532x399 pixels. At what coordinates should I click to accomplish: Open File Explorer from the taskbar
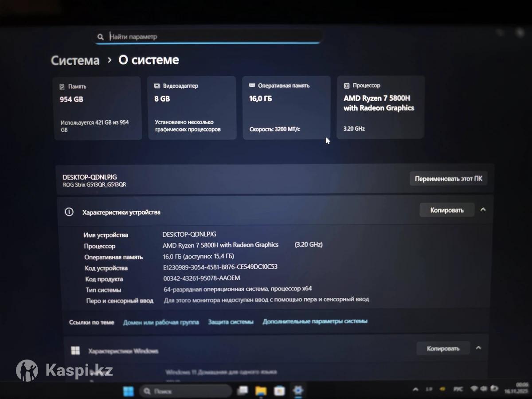261,391
